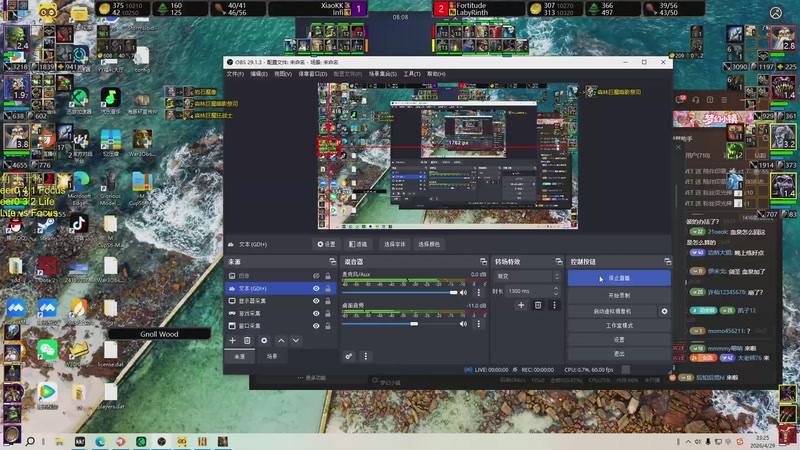Open options menu for 桌面音频 channel
The image size is (800, 450).
(479, 323)
